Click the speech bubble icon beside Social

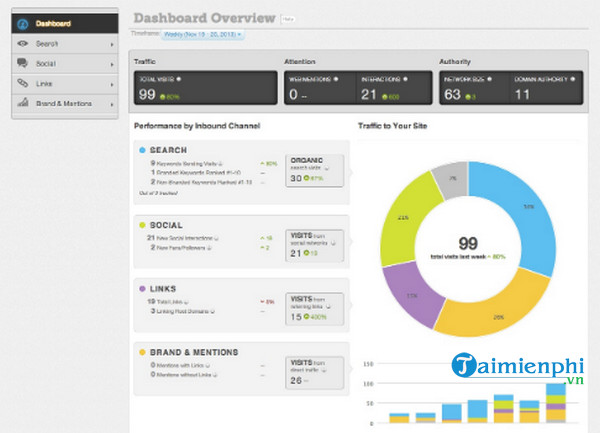[x=23, y=63]
